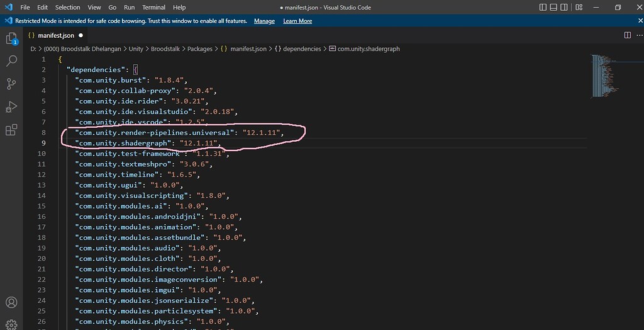
Task: Expand the com.unity.shadergraph breadcrumb
Action: tap(369, 48)
